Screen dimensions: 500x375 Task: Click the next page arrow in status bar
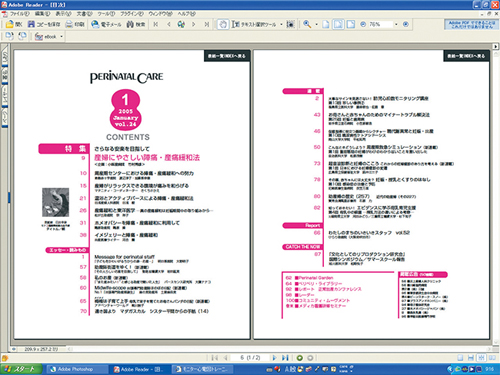pos(274,358)
